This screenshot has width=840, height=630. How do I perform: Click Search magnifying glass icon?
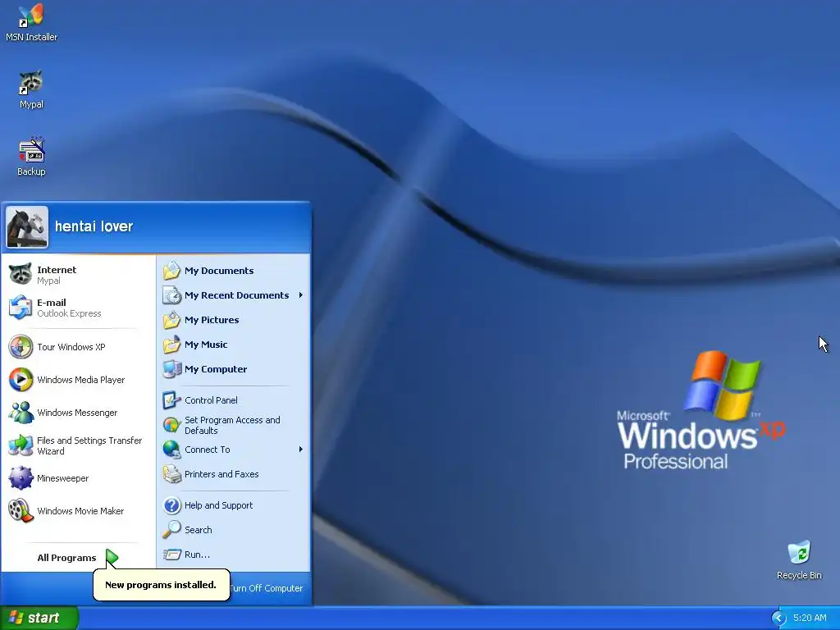click(x=171, y=530)
